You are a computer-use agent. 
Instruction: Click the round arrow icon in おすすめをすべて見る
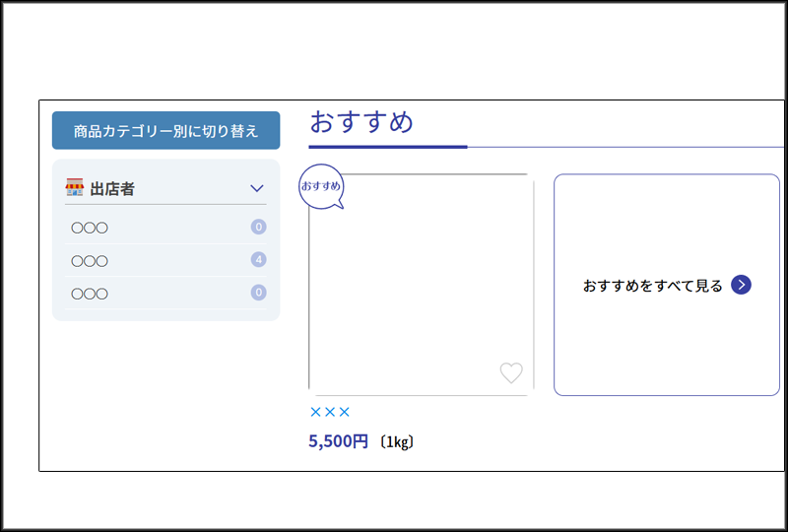click(741, 285)
